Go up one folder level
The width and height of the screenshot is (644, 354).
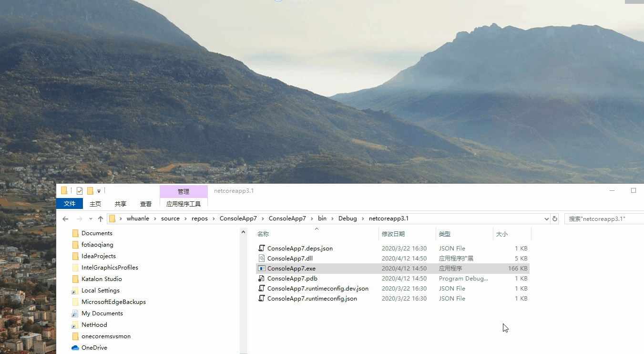pyautogui.click(x=100, y=219)
